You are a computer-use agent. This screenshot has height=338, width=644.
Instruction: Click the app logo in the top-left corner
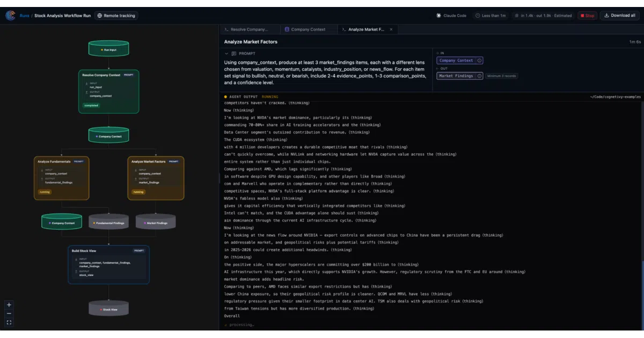point(10,16)
